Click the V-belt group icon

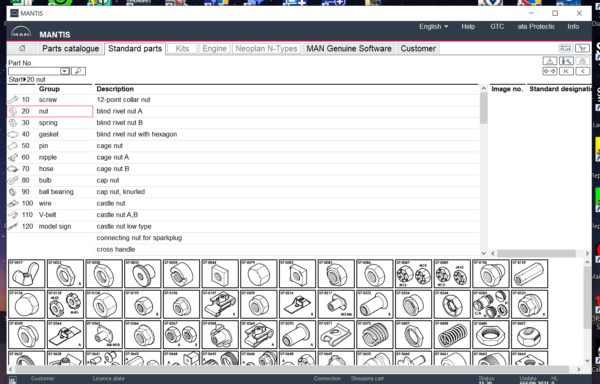[13, 215]
